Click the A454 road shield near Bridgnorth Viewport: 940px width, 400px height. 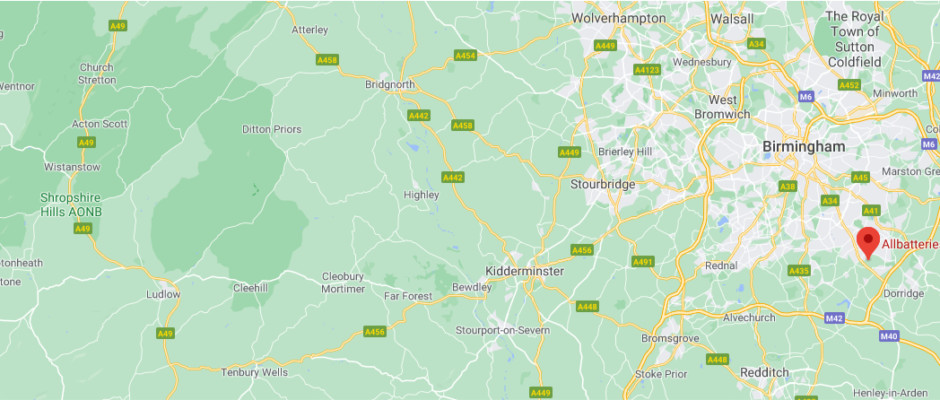click(x=465, y=55)
